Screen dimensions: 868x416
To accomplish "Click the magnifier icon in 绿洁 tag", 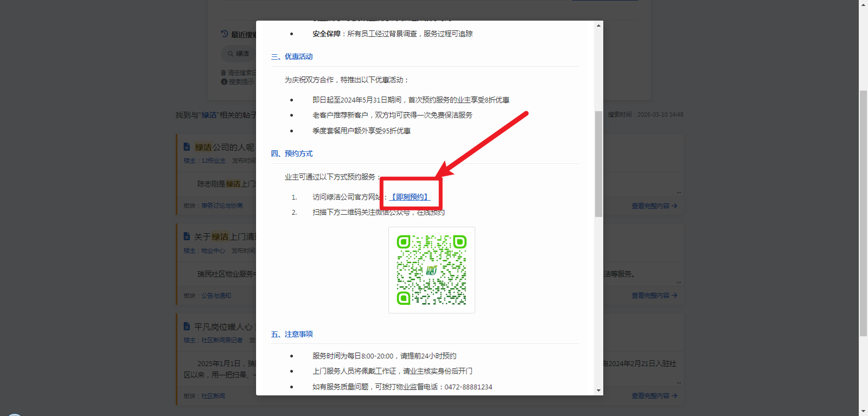I will click(x=231, y=54).
